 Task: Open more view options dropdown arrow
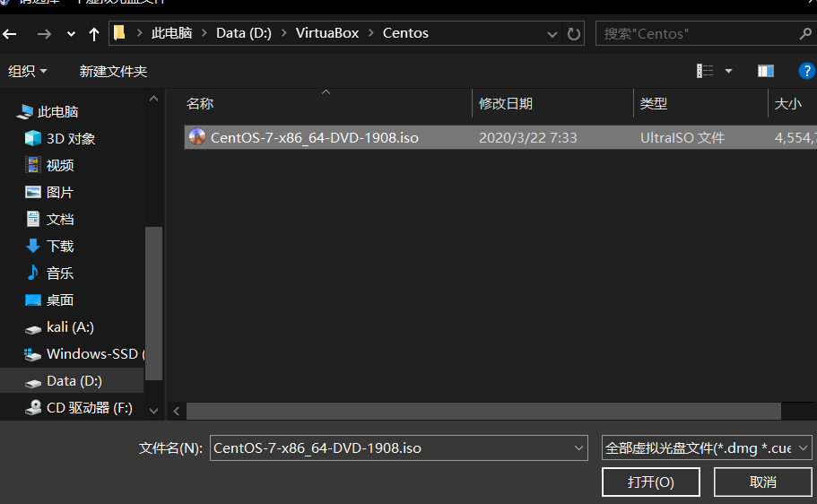(728, 71)
